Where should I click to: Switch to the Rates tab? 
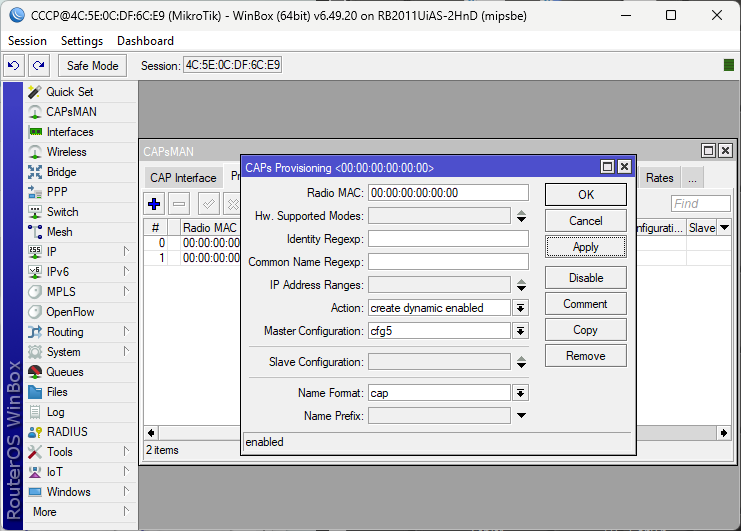(660, 178)
